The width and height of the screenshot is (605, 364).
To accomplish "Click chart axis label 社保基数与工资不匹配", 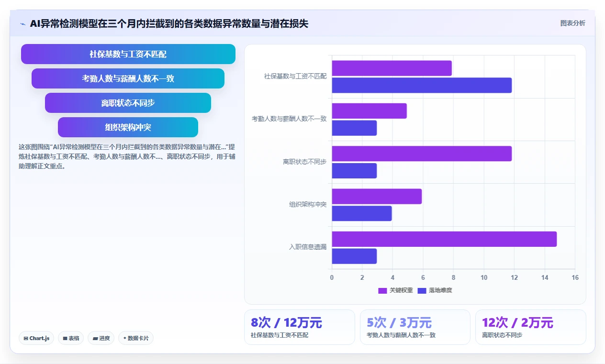I will click(295, 77).
